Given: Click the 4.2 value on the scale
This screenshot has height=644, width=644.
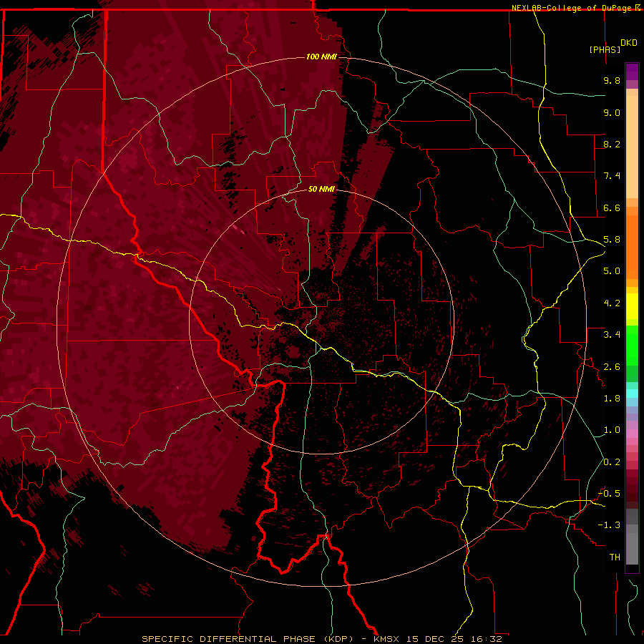Looking at the screenshot, I should pos(612,303).
